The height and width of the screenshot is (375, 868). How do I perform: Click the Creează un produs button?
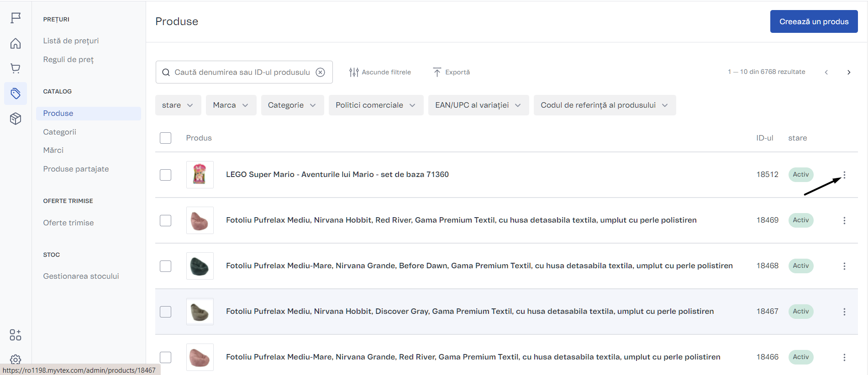(x=814, y=21)
